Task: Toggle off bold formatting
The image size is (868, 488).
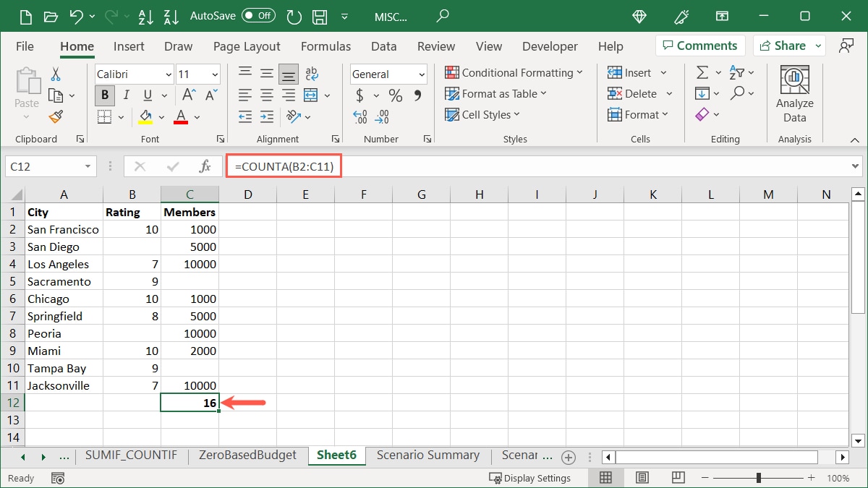Action: click(x=104, y=95)
